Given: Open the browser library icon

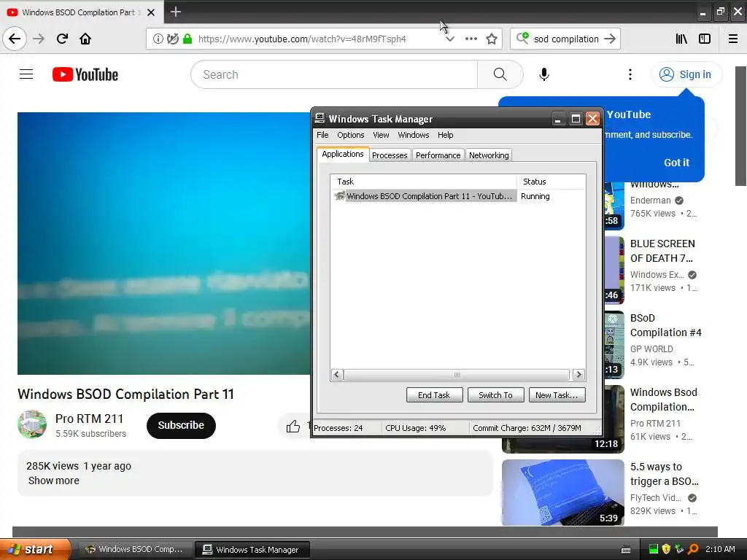Looking at the screenshot, I should pos(682,39).
